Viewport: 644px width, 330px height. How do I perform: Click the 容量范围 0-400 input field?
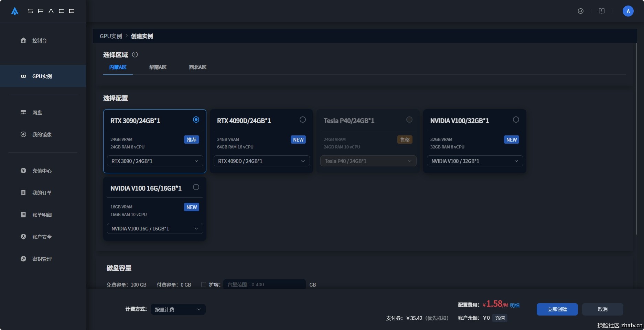coord(265,284)
